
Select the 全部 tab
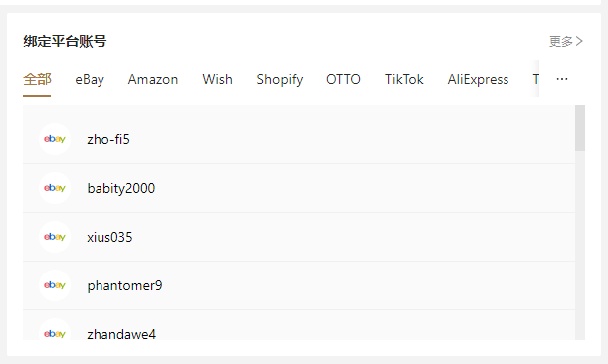37,79
